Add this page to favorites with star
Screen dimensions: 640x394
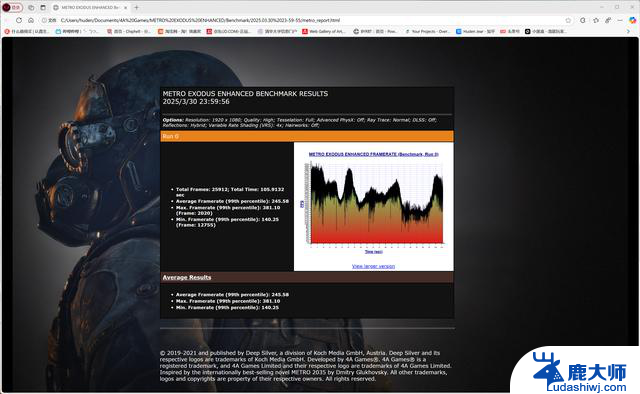click(568, 20)
